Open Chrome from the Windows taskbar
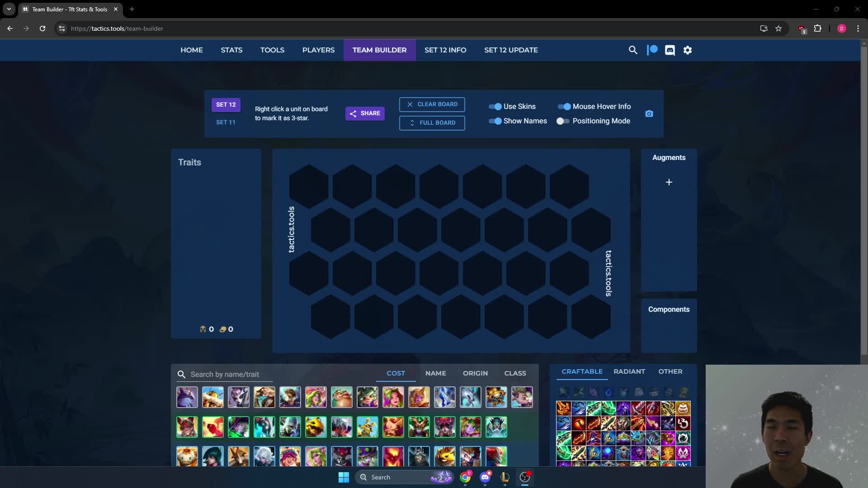The image size is (868, 488). pyautogui.click(x=465, y=477)
